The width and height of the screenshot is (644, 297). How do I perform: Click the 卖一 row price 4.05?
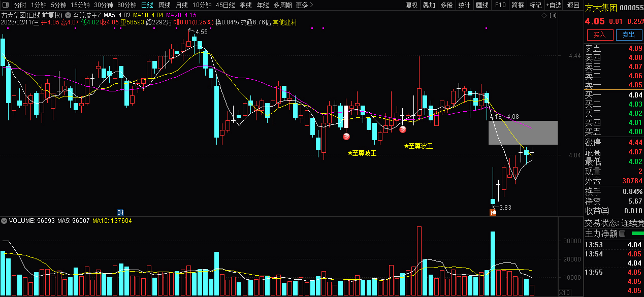[x=635, y=85]
